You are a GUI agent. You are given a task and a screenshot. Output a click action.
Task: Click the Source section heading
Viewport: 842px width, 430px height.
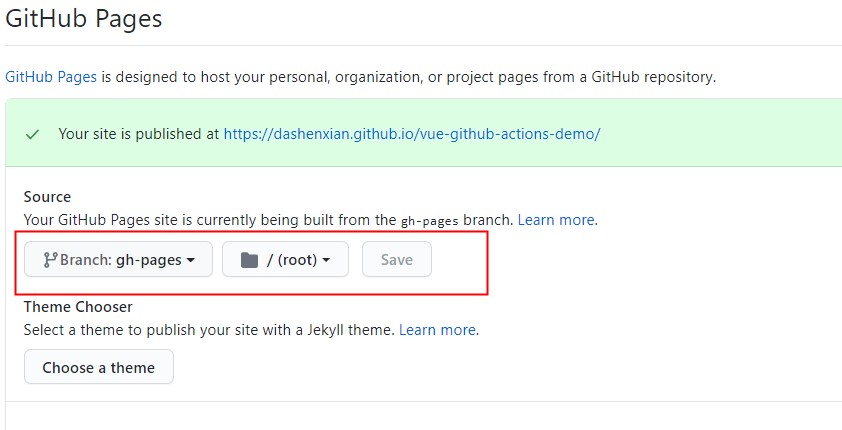(x=47, y=197)
